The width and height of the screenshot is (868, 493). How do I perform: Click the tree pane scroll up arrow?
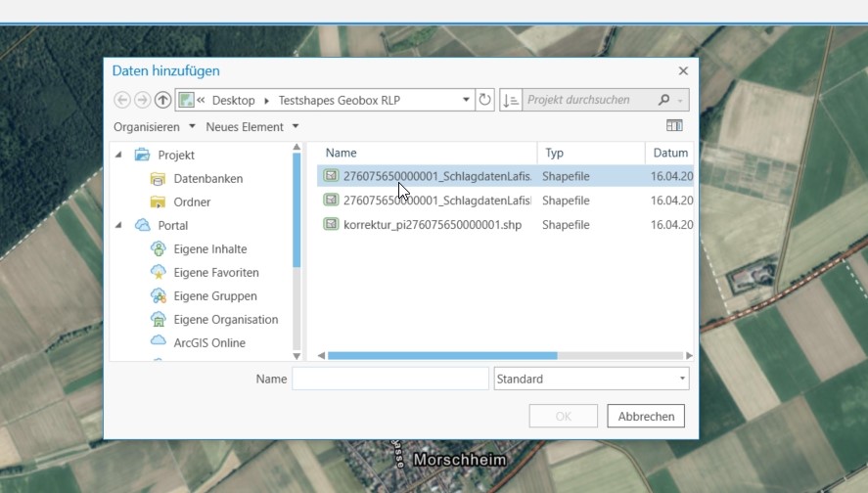pos(297,147)
